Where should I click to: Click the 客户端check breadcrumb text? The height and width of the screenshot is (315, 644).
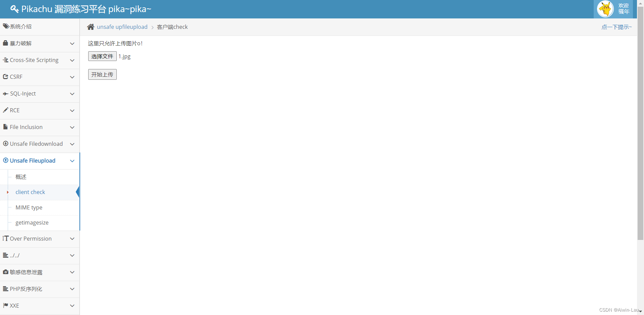pos(172,27)
